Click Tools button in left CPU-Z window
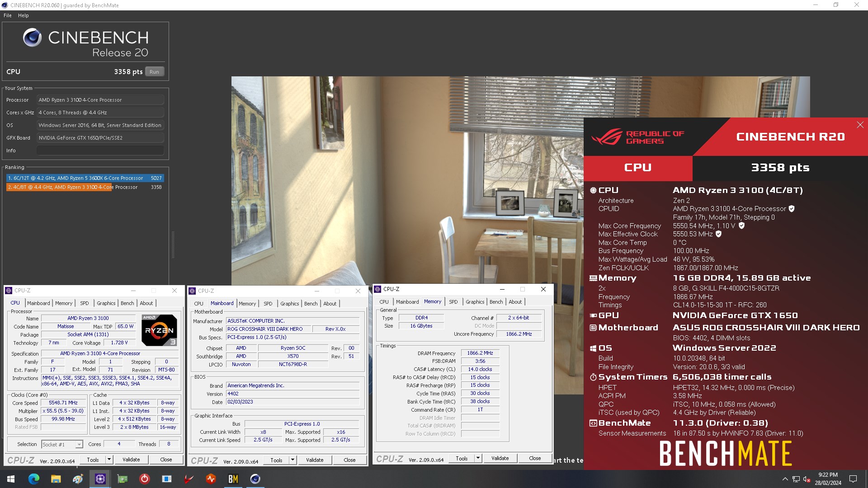 tap(93, 460)
